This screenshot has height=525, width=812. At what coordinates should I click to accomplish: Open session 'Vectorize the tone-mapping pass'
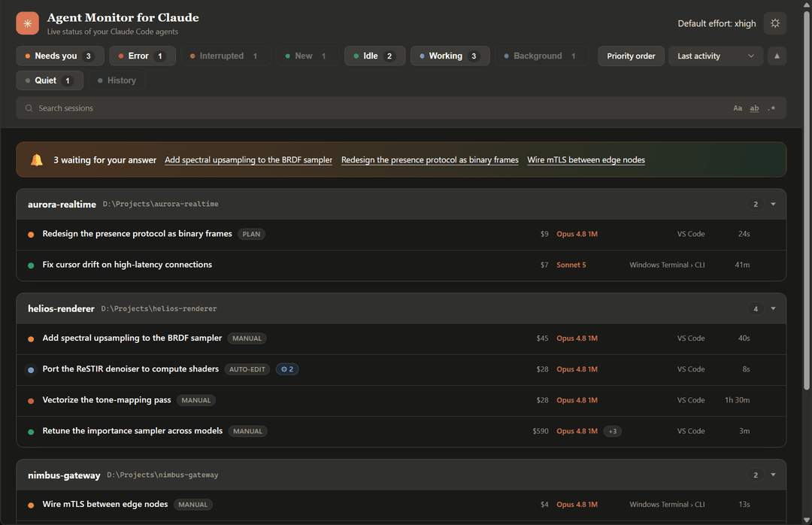pos(401,401)
